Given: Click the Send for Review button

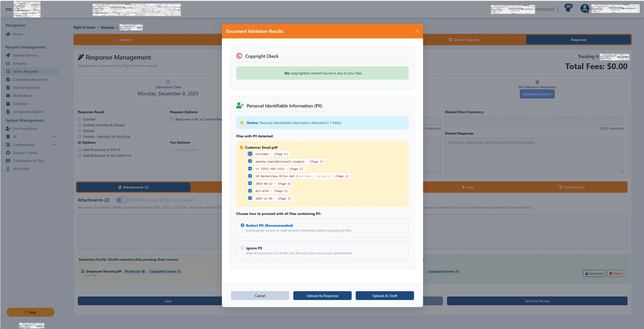Looking at the screenshot, I should coord(537,301).
